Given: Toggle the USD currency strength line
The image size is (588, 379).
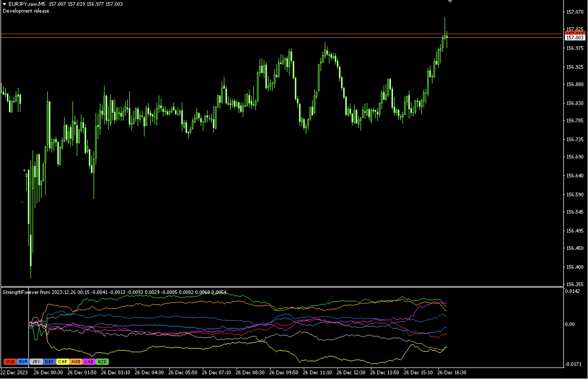Looking at the screenshot, I should point(10,362).
